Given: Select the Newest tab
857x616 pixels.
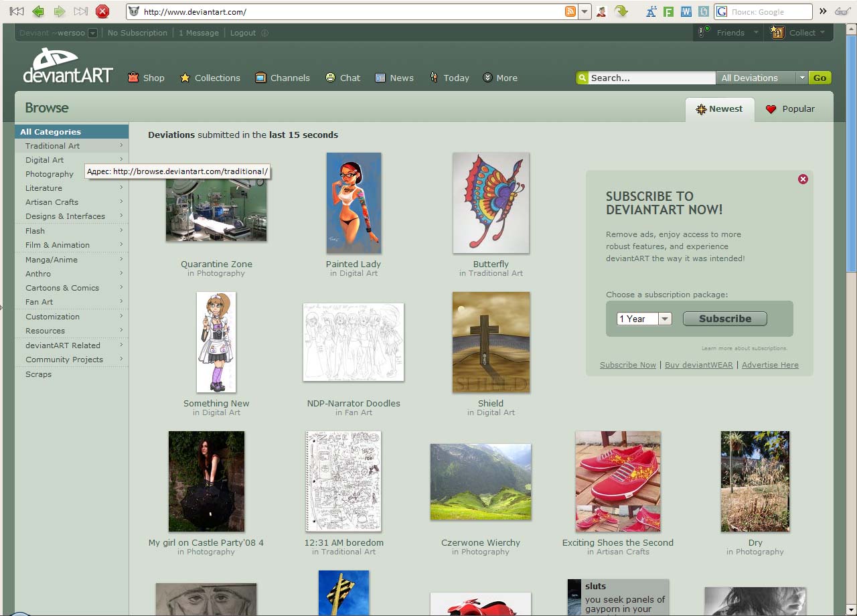Looking at the screenshot, I should 719,108.
